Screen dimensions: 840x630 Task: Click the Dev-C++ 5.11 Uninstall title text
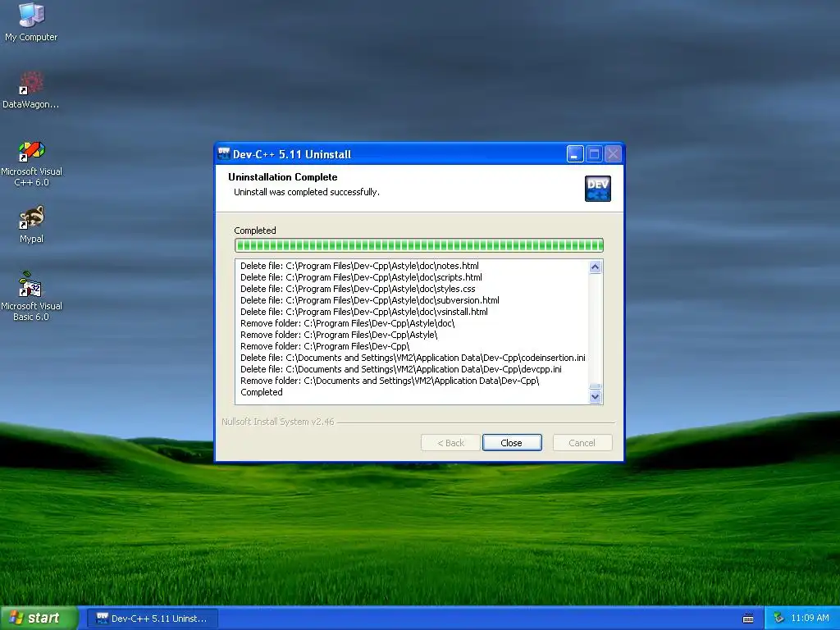[292, 154]
